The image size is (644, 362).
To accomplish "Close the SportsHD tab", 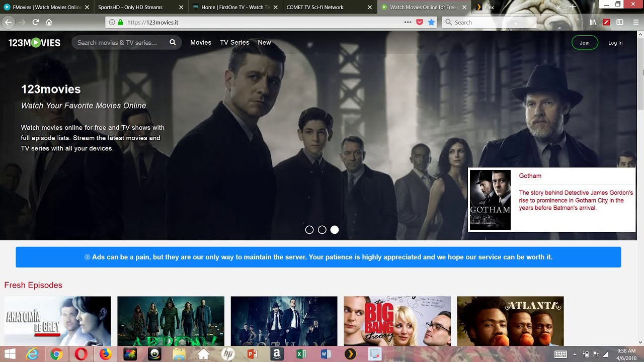I will coord(181,7).
